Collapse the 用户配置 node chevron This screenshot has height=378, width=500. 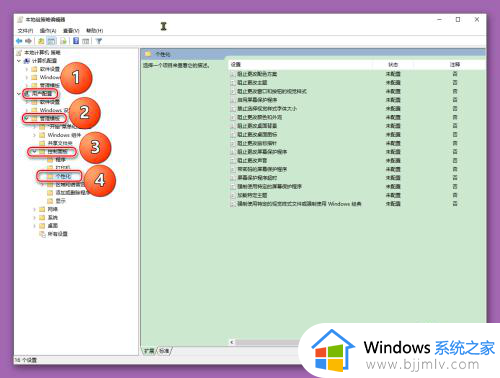point(19,94)
